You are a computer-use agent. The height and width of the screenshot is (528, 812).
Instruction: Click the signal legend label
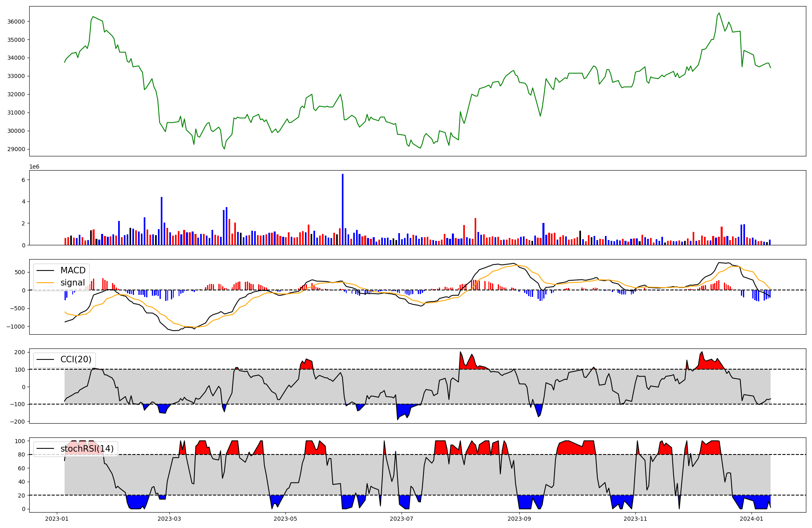click(73, 283)
